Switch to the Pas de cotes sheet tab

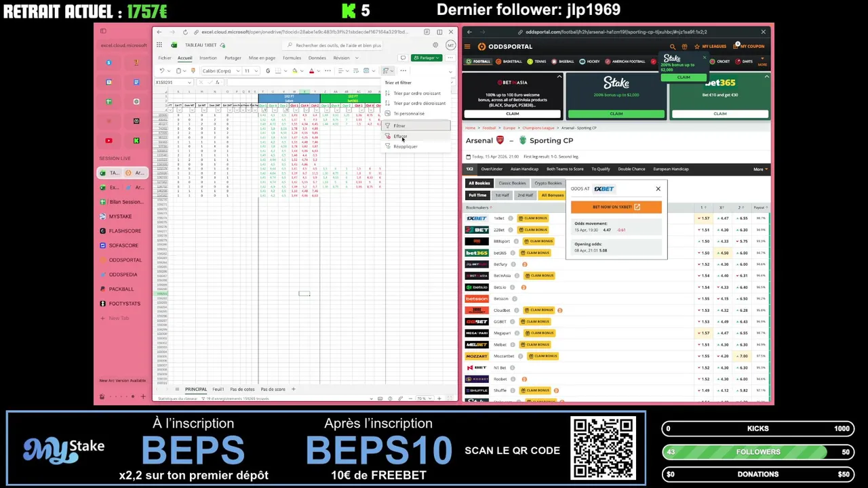click(242, 390)
